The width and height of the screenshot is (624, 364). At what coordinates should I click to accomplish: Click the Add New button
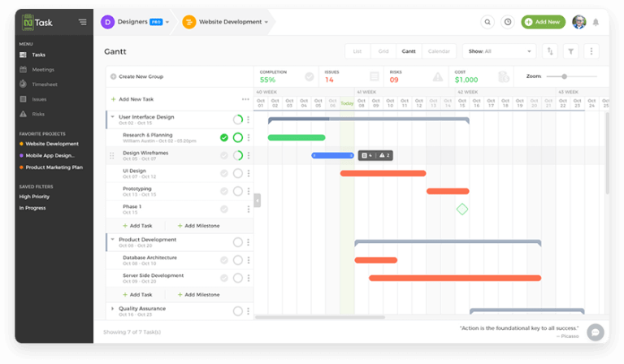click(x=544, y=22)
